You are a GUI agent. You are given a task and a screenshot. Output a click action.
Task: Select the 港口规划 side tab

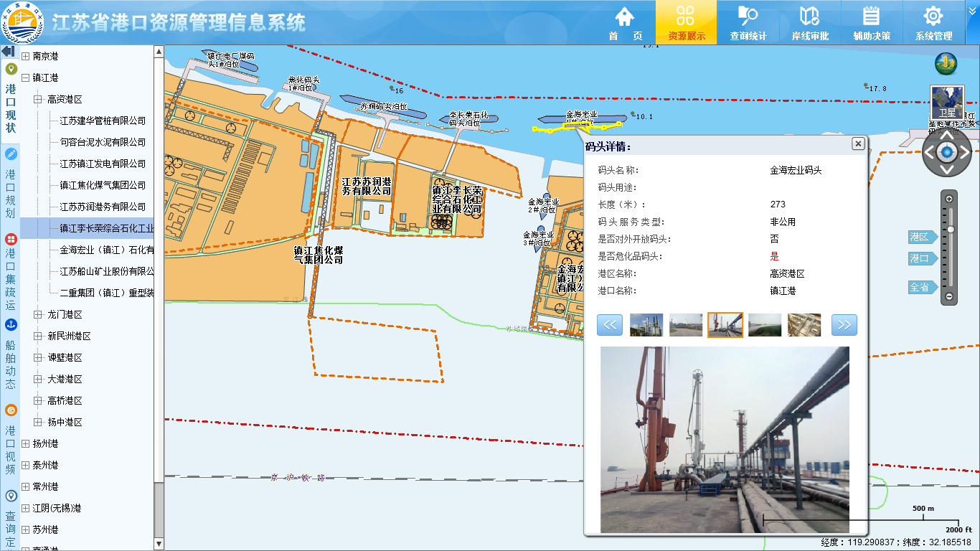(10, 185)
